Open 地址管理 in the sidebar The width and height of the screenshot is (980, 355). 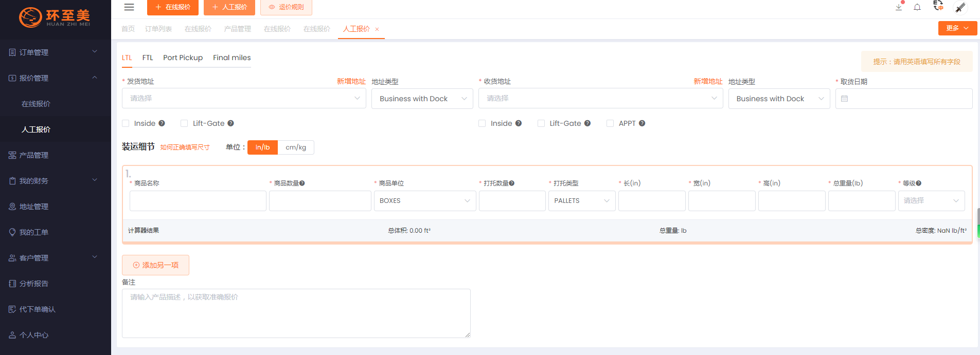34,207
